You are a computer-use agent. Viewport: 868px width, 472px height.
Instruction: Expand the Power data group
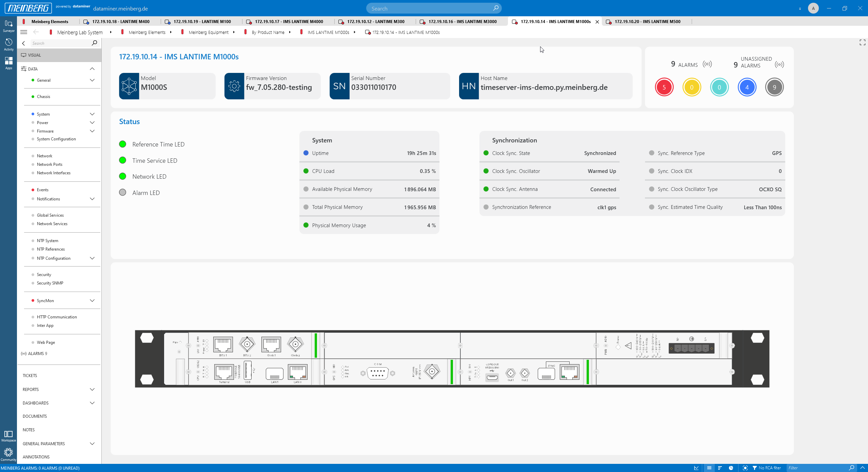(92, 123)
